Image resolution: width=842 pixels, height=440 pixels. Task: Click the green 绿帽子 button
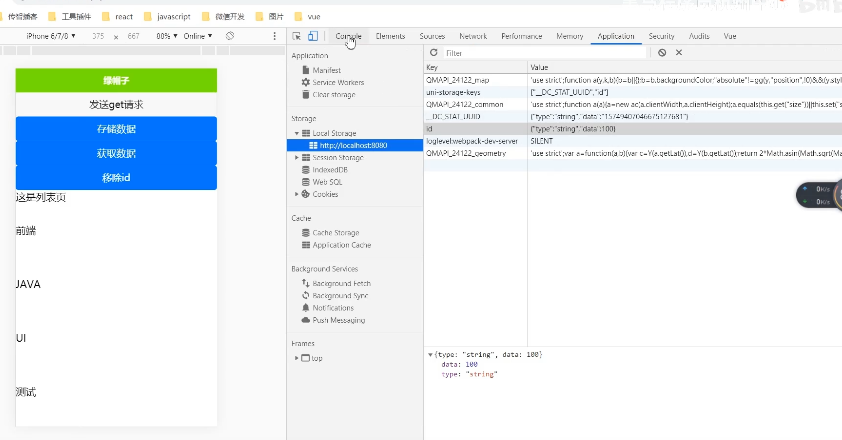[116, 80]
